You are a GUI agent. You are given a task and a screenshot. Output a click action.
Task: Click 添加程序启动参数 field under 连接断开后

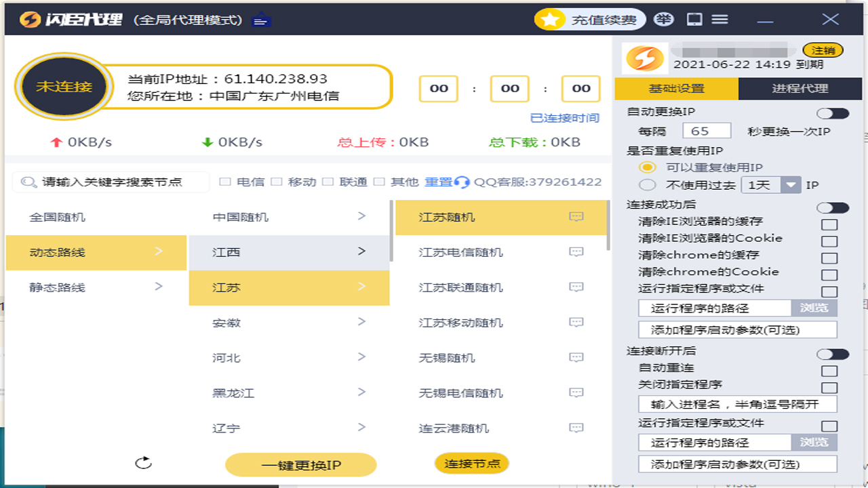[738, 464]
